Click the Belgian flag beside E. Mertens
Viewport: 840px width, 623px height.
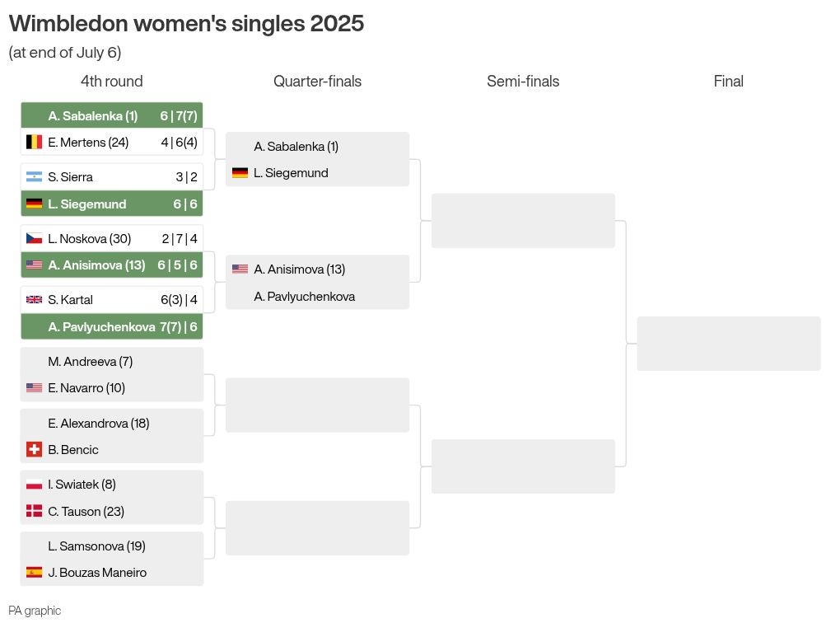[34, 142]
